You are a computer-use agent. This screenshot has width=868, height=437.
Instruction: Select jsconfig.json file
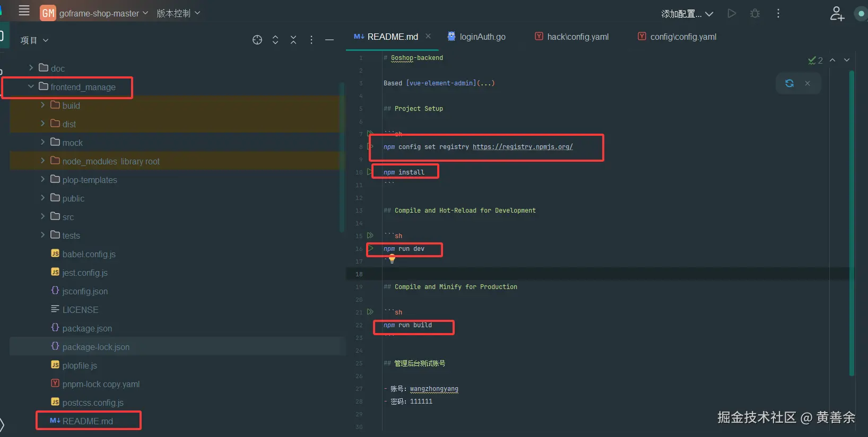coord(79,291)
